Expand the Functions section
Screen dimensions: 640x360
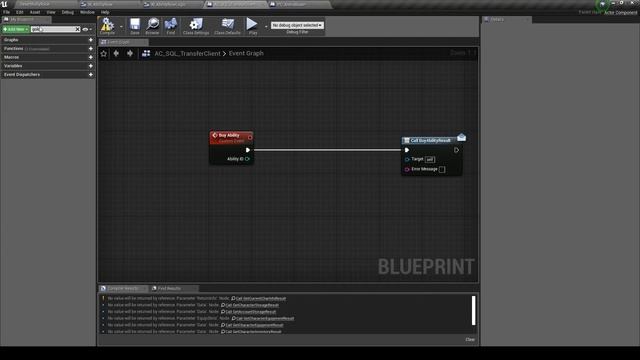tap(13, 49)
